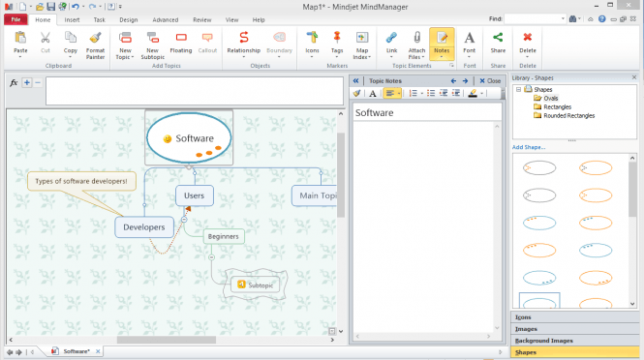Open the View ribbon tab

231,19
